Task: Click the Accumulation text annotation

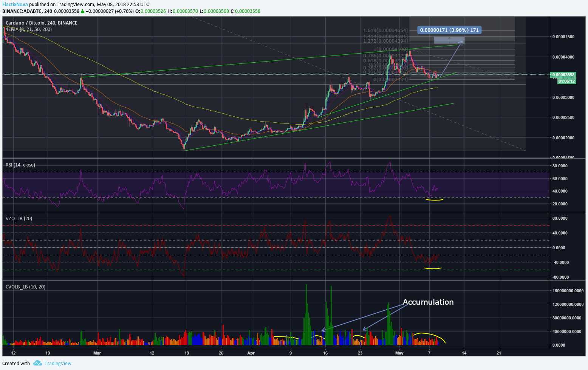Action: point(428,302)
